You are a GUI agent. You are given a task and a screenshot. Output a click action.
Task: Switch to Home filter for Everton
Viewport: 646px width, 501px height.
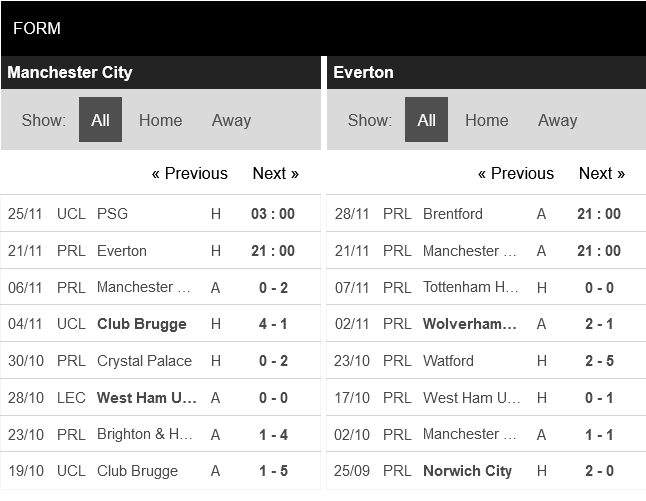[x=486, y=120]
